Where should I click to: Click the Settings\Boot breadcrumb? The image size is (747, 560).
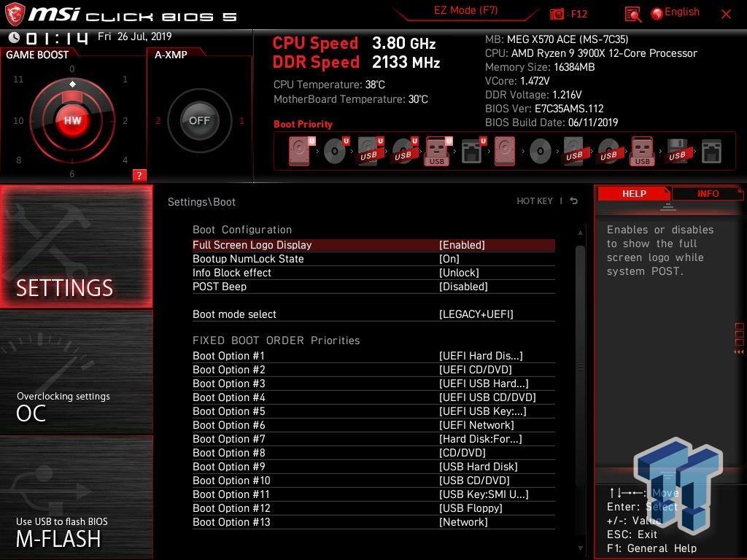201,202
